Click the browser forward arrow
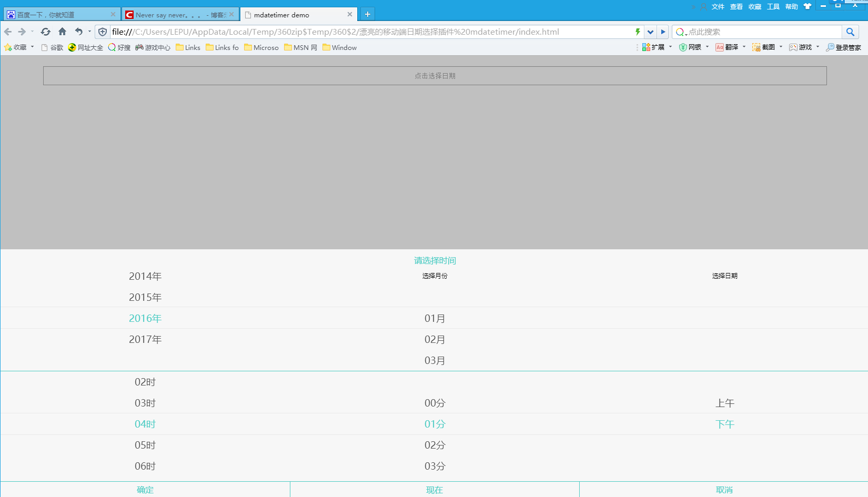 tap(22, 32)
